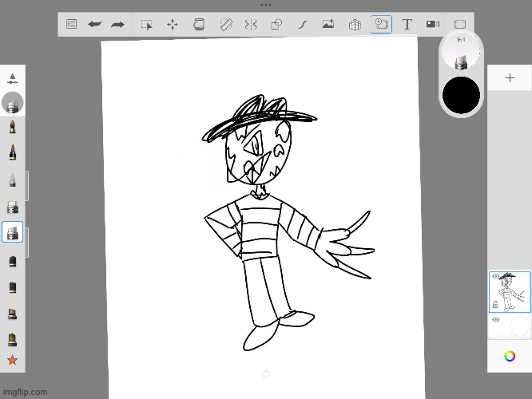Tap the black color puck
The height and width of the screenshot is (399, 532).
tap(461, 95)
